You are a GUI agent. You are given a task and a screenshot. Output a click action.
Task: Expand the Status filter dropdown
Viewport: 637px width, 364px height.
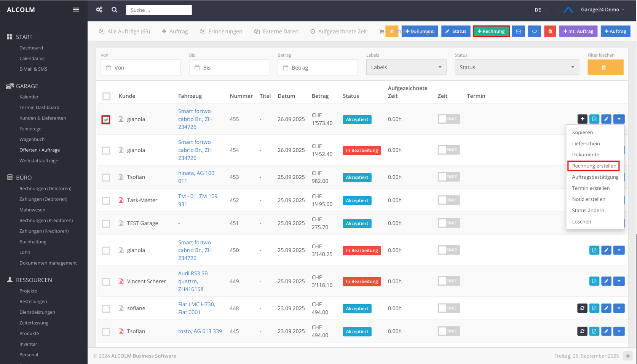pyautogui.click(x=516, y=67)
